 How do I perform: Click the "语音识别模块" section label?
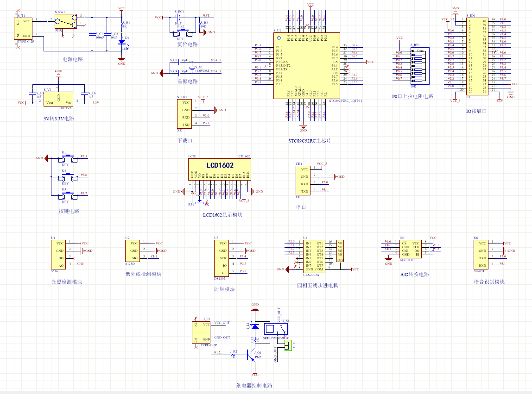(489, 282)
